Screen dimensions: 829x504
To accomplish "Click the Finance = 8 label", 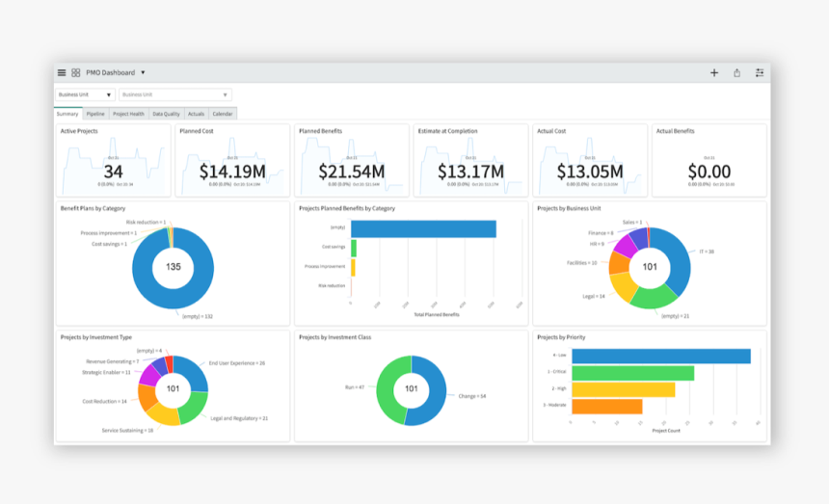I will click(x=601, y=233).
